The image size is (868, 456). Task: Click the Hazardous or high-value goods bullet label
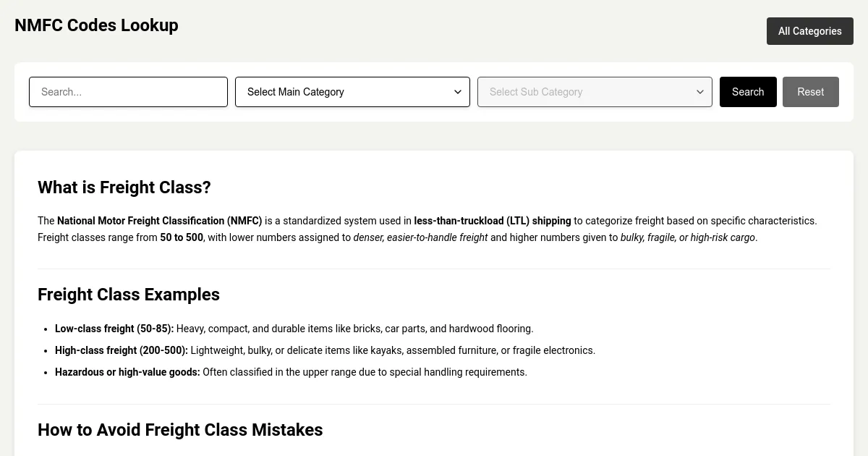pyautogui.click(x=127, y=372)
